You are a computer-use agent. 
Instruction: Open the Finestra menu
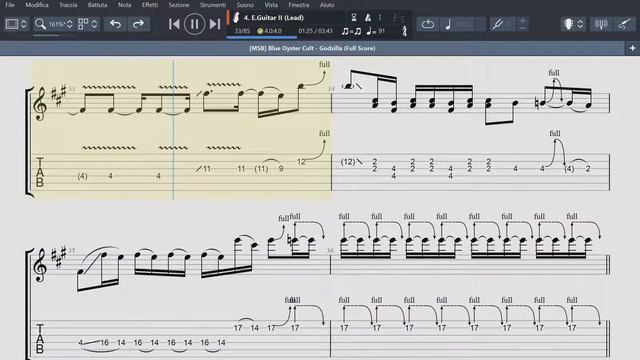click(299, 5)
